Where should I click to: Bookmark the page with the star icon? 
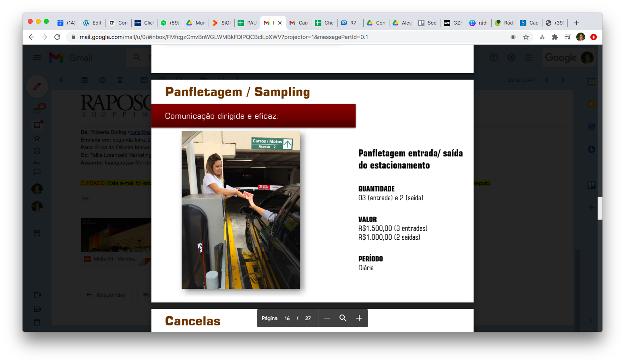526,37
